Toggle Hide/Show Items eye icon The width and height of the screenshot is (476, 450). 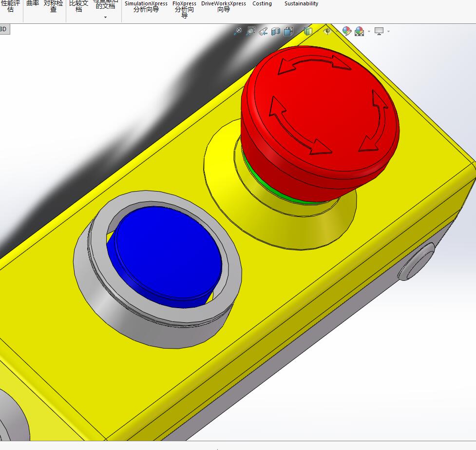(x=327, y=31)
